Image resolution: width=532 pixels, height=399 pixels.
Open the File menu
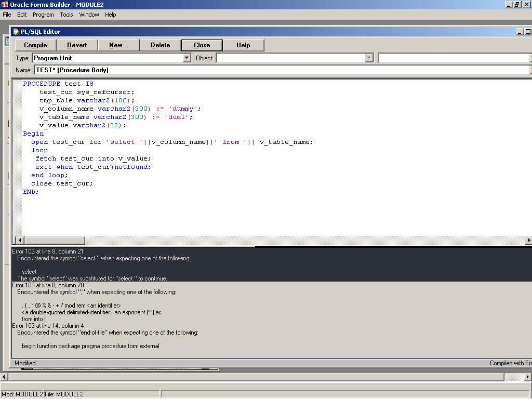click(7, 15)
